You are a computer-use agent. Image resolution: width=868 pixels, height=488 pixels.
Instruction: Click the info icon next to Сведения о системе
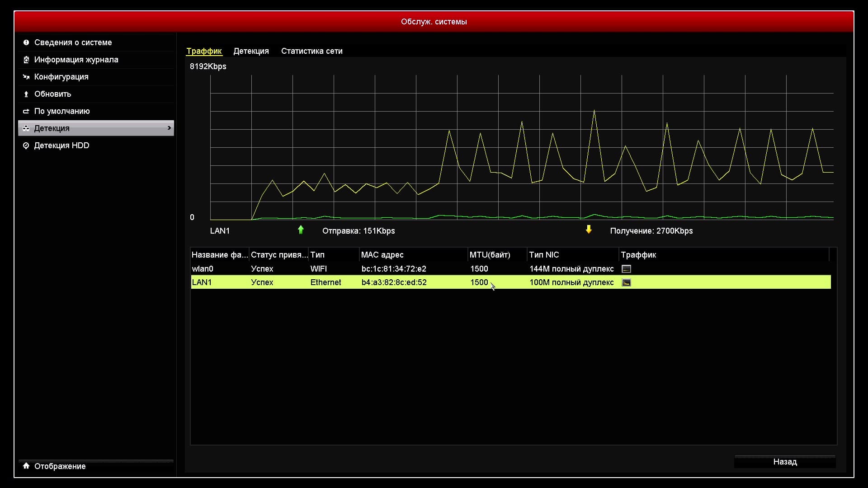(x=26, y=42)
